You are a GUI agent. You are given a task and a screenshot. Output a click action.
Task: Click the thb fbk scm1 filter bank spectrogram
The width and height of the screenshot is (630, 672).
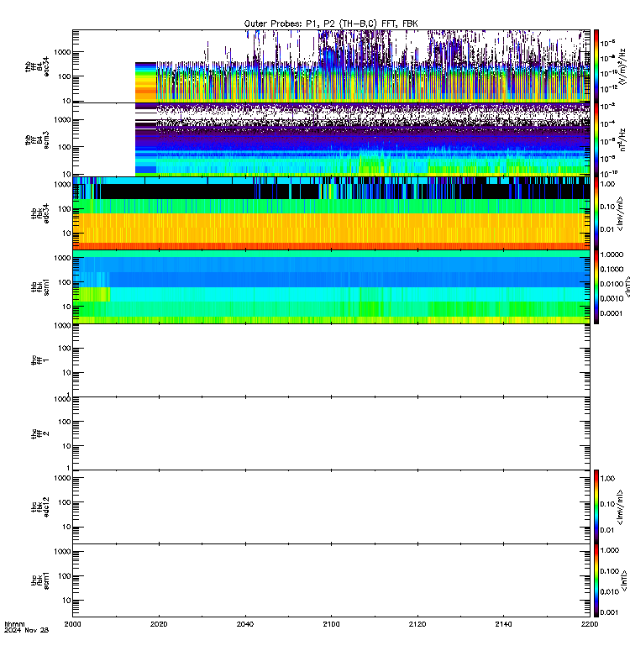[331, 286]
